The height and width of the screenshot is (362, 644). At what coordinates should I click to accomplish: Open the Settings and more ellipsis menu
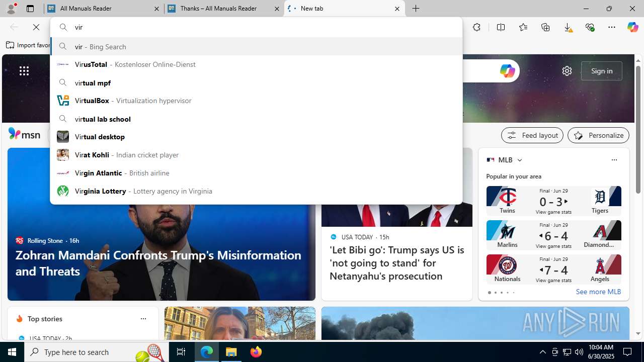coord(612,27)
